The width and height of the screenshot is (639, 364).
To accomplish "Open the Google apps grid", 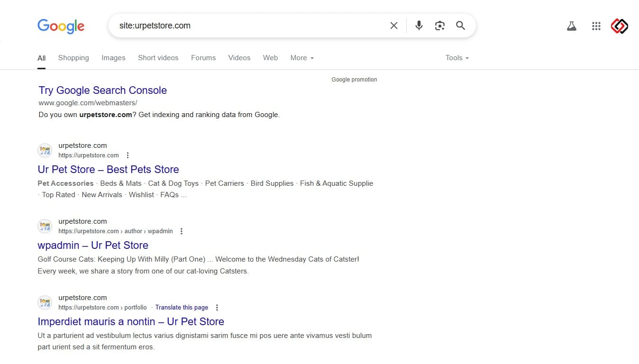I will click(596, 26).
